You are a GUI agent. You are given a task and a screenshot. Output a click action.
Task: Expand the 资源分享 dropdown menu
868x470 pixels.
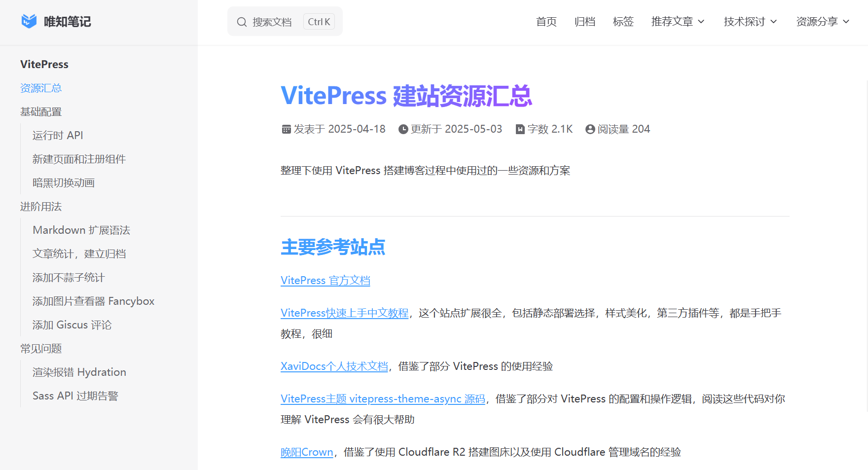point(823,22)
